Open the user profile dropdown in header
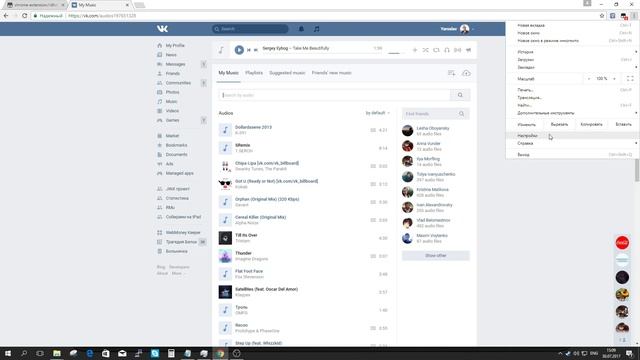 457,29
